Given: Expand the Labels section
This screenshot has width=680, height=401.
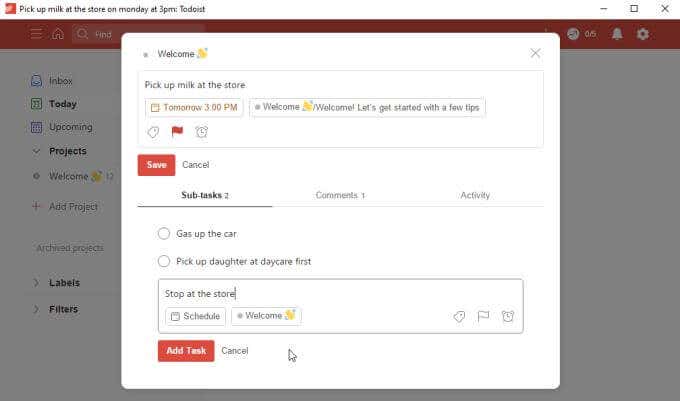Looking at the screenshot, I should [x=36, y=283].
